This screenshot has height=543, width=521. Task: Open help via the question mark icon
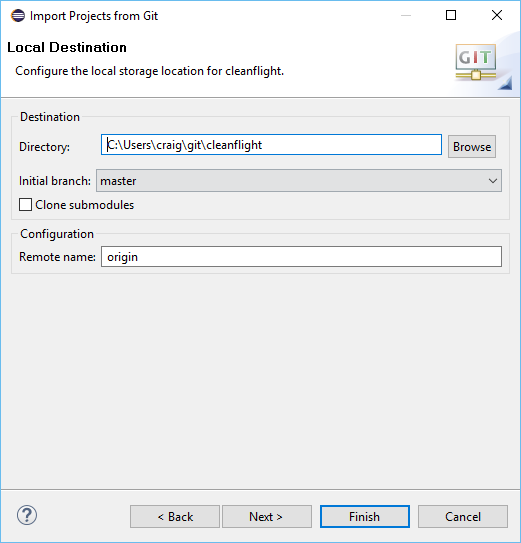point(27,515)
